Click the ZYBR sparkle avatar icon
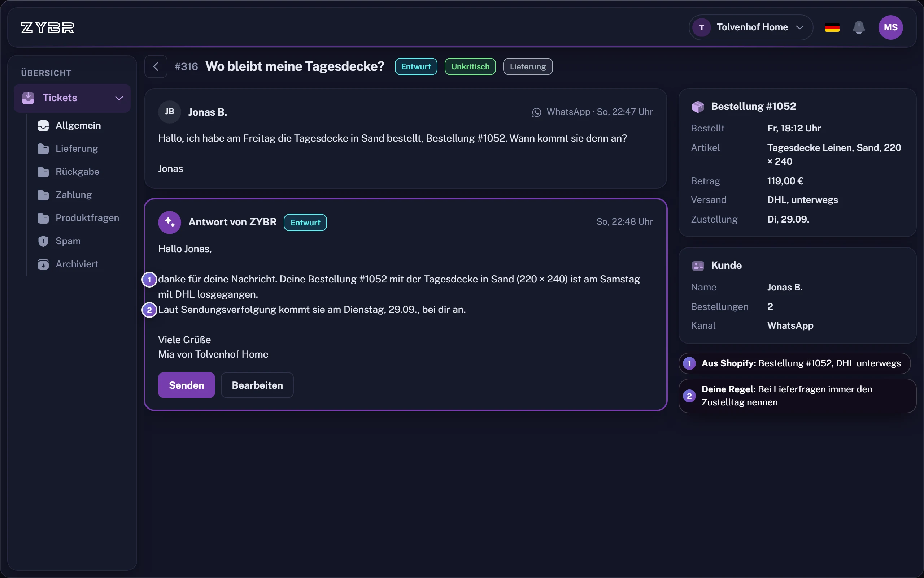The height and width of the screenshot is (578, 924). (x=170, y=222)
